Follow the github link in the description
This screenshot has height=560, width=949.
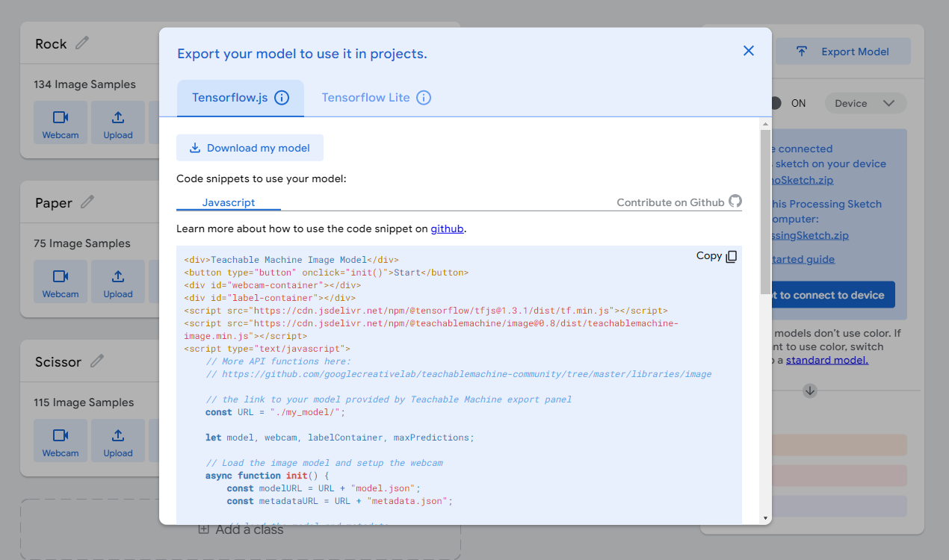click(x=447, y=228)
